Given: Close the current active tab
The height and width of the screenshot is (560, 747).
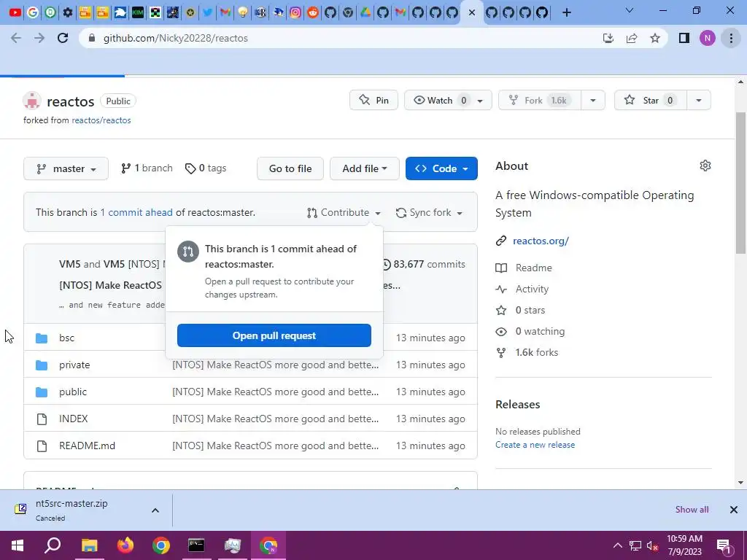Looking at the screenshot, I should coord(472,12).
